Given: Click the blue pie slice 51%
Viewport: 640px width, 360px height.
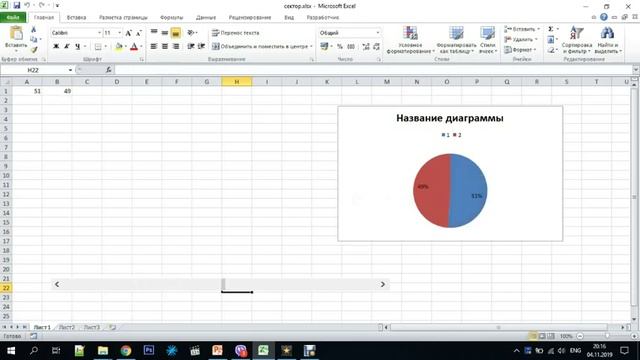Looking at the screenshot, I should (x=469, y=190).
